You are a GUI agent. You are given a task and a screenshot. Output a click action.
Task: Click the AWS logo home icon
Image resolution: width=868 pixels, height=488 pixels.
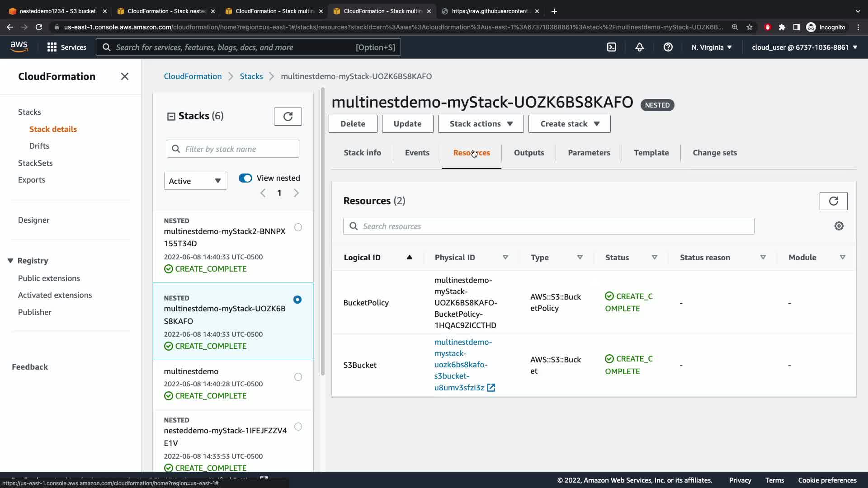[x=19, y=47]
